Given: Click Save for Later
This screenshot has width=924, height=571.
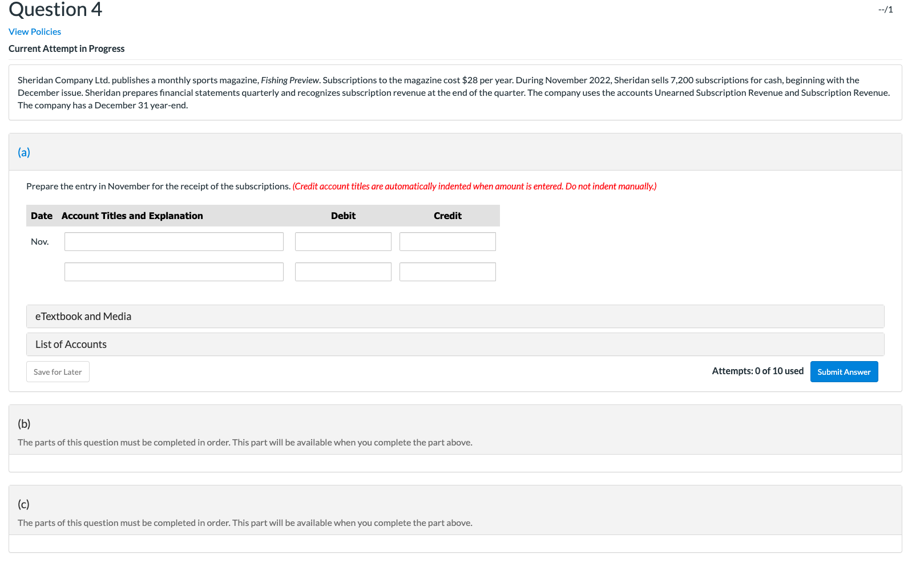Looking at the screenshot, I should [x=57, y=371].
